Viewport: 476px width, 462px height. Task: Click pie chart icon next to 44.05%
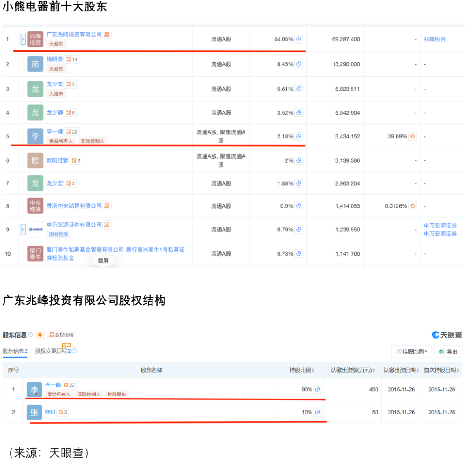299,39
